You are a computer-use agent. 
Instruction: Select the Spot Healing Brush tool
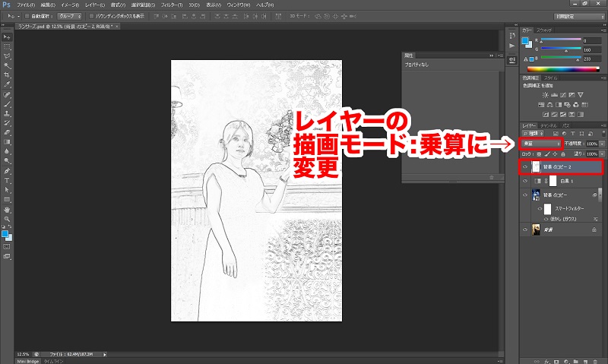click(x=7, y=95)
